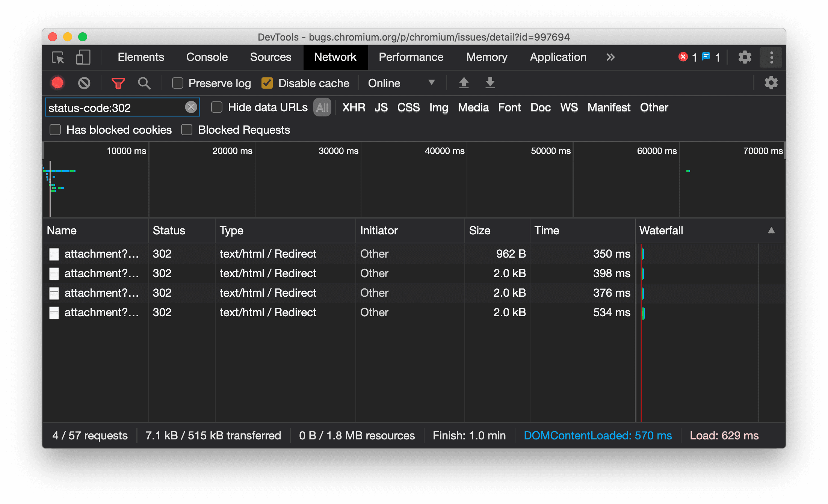Expand the more DevTools panels chevron
The width and height of the screenshot is (828, 504).
pyautogui.click(x=610, y=57)
